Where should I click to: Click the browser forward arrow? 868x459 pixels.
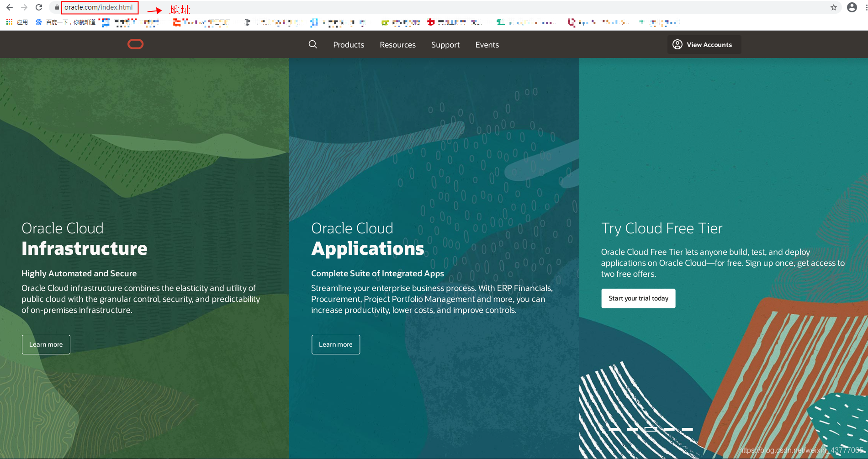(x=24, y=7)
